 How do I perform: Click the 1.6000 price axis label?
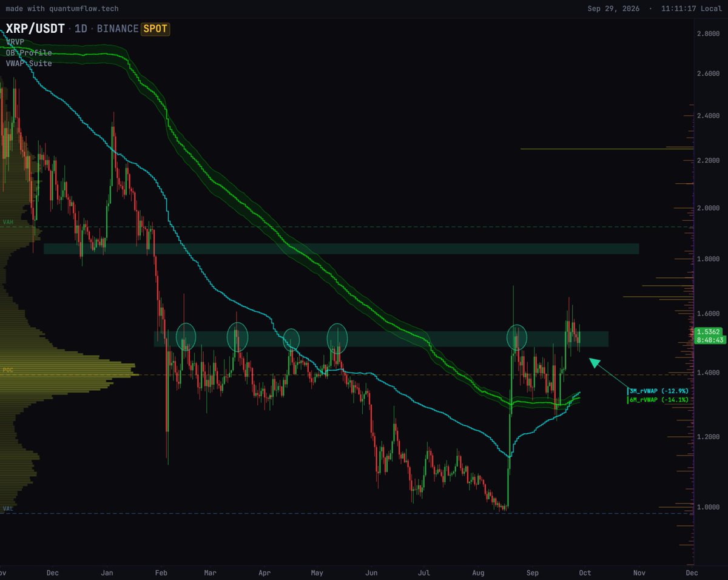coord(709,314)
